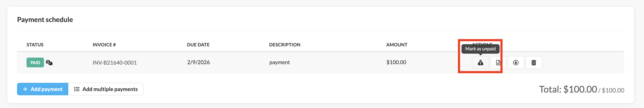Screen dimensions: 644x108
Task: Click the DESCRIPTION column header
Action: [284, 45]
